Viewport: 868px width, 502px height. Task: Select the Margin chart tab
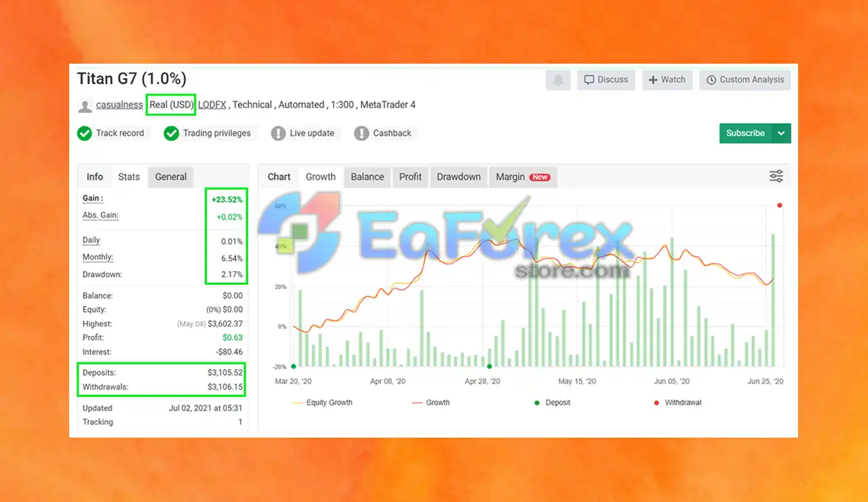tap(523, 177)
